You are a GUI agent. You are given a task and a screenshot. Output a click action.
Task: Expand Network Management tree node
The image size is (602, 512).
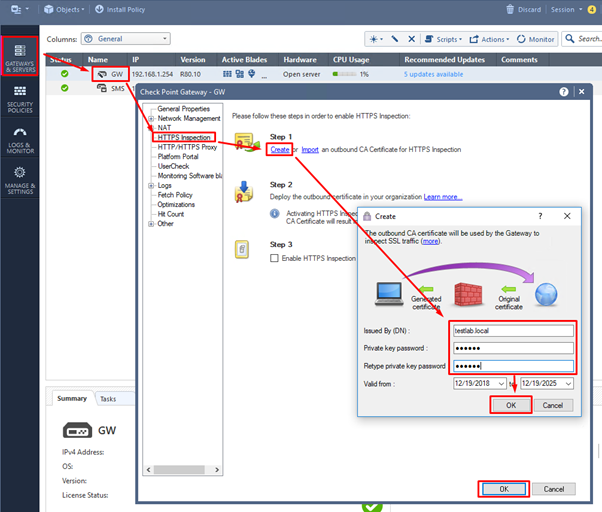tap(151, 118)
